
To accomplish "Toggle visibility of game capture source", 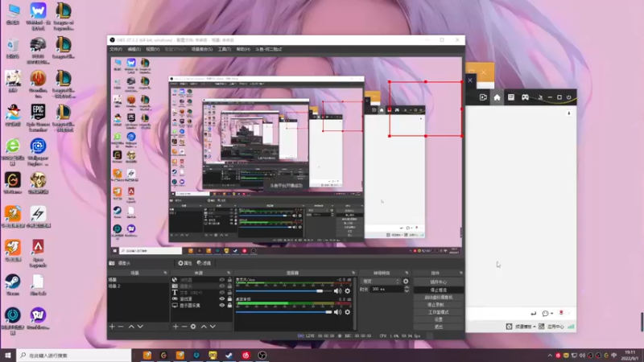I will point(222,298).
